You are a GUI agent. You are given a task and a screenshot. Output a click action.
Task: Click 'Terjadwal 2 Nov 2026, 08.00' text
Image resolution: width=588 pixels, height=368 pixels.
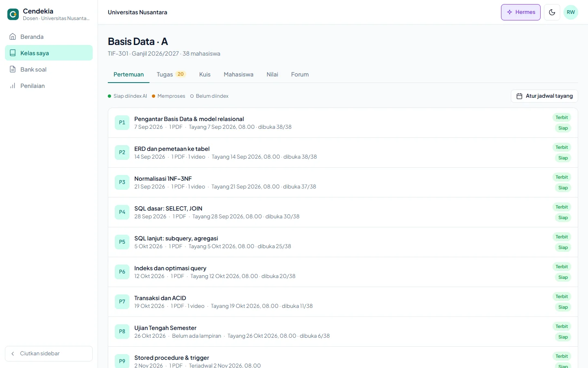click(x=225, y=366)
